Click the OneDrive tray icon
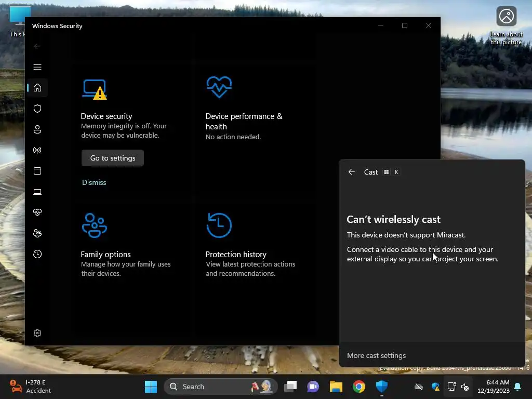 pyautogui.click(x=419, y=387)
